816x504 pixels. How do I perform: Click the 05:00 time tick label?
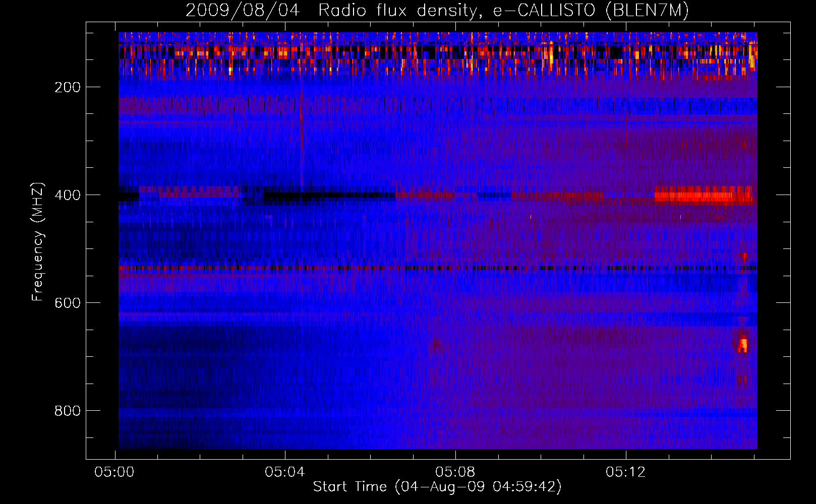tap(114, 472)
